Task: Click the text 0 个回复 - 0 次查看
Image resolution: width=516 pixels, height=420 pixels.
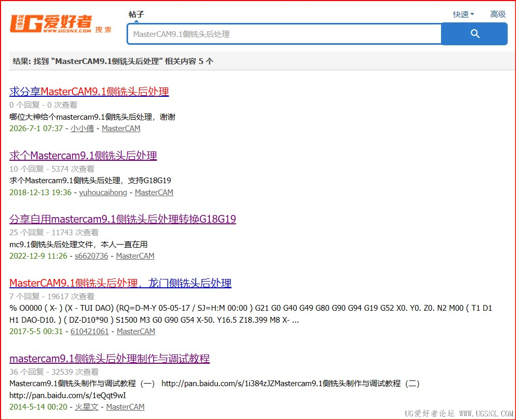Action: click(x=43, y=105)
